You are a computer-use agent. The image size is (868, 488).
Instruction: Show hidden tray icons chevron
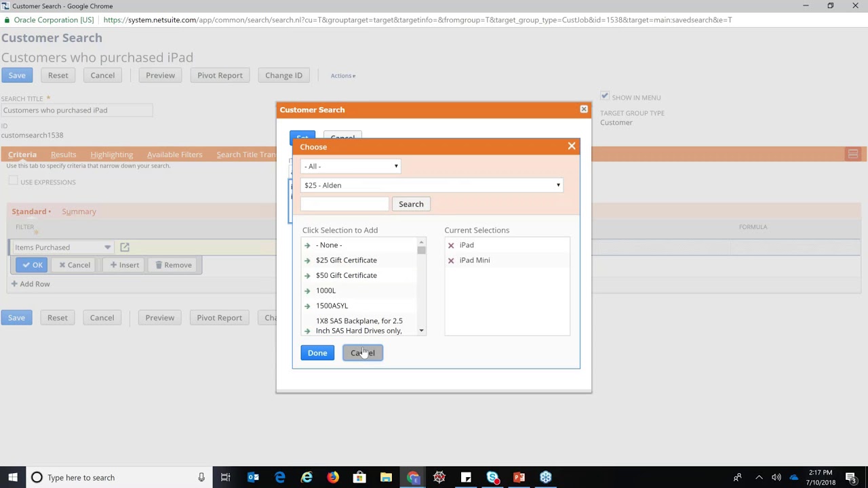tap(759, 477)
